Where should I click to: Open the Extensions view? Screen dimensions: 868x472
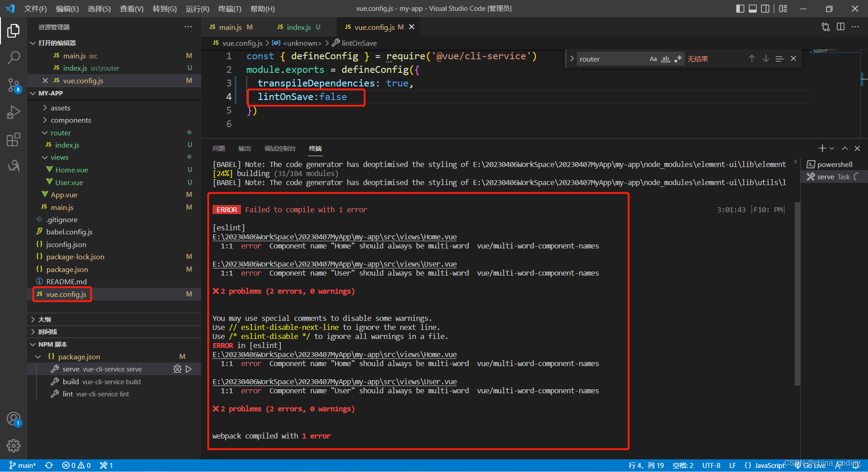click(x=14, y=139)
